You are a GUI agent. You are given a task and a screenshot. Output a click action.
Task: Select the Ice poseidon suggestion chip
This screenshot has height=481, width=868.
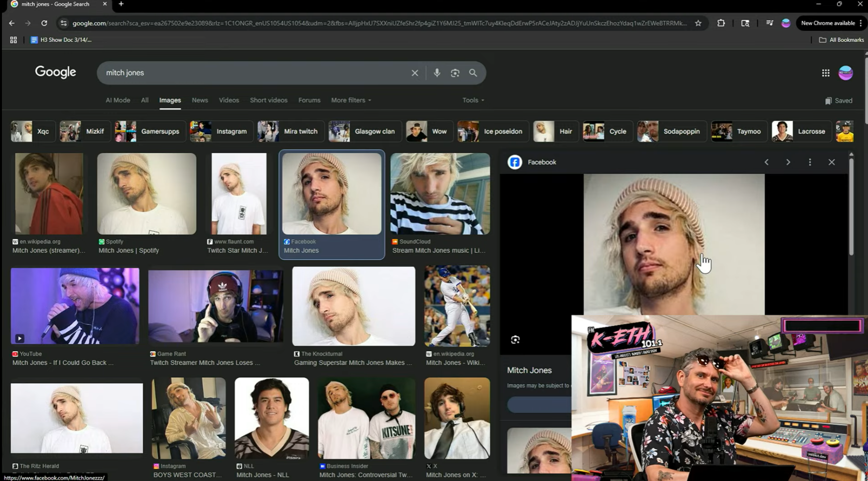pyautogui.click(x=492, y=131)
